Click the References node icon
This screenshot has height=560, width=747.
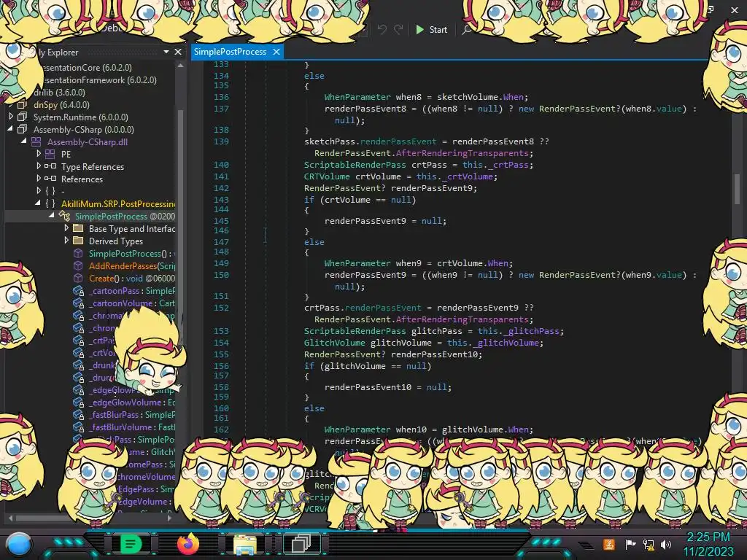click(50, 179)
